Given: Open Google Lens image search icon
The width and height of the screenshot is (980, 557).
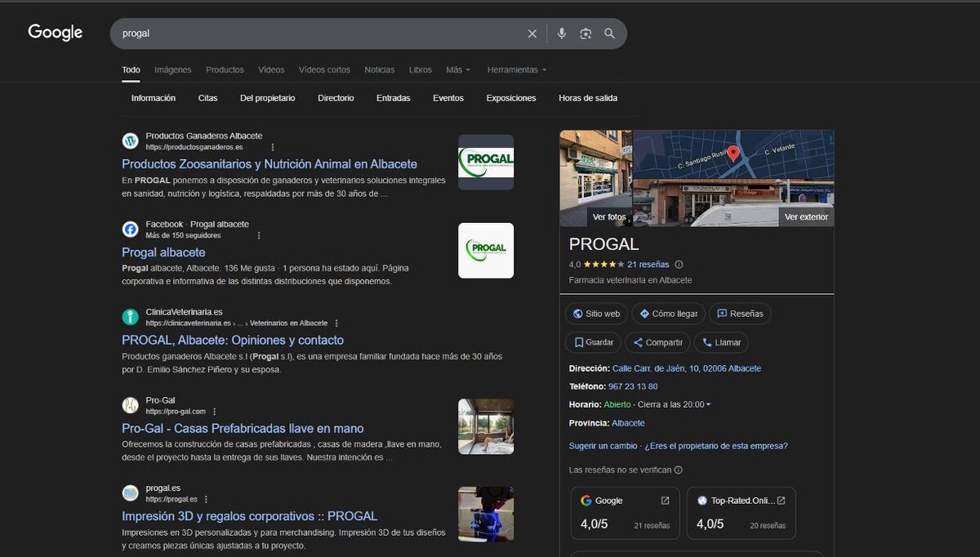Looking at the screenshot, I should (586, 33).
